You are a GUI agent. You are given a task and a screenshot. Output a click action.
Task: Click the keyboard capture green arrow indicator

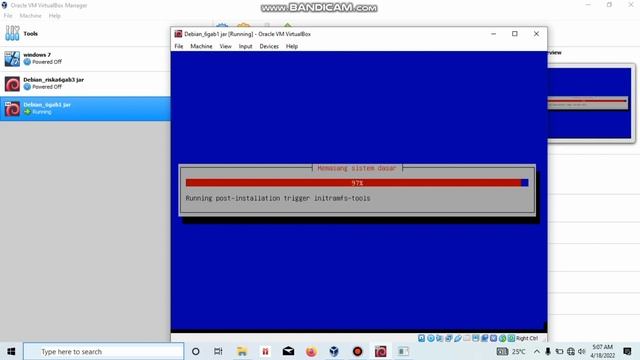pyautogui.click(x=511, y=338)
